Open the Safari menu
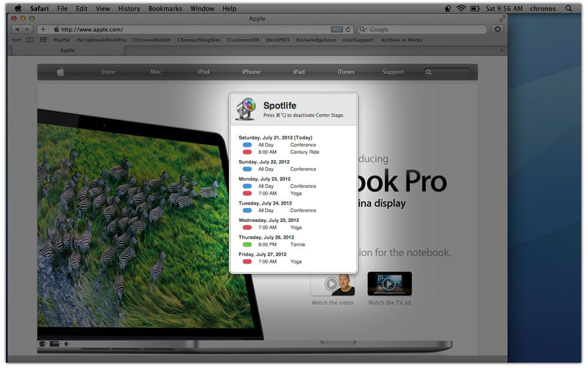Image resolution: width=588 pixels, height=368 pixels. pyautogui.click(x=39, y=8)
